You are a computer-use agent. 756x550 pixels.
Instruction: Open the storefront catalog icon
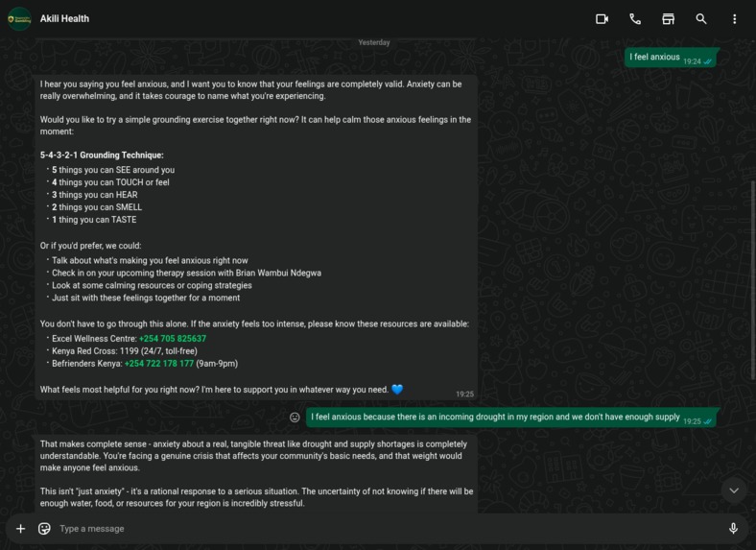click(x=668, y=19)
